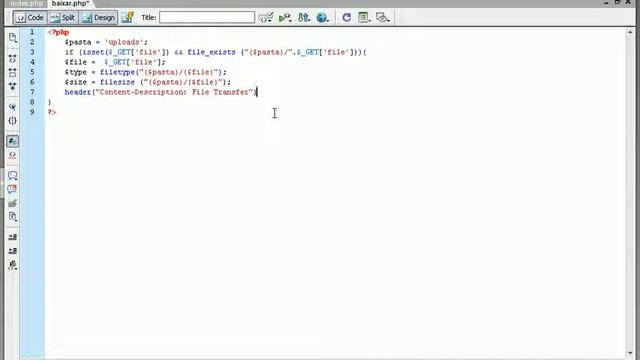This screenshot has height=360, width=640.
Task: Open Documents list in coding toolbar
Action: pos(13,38)
